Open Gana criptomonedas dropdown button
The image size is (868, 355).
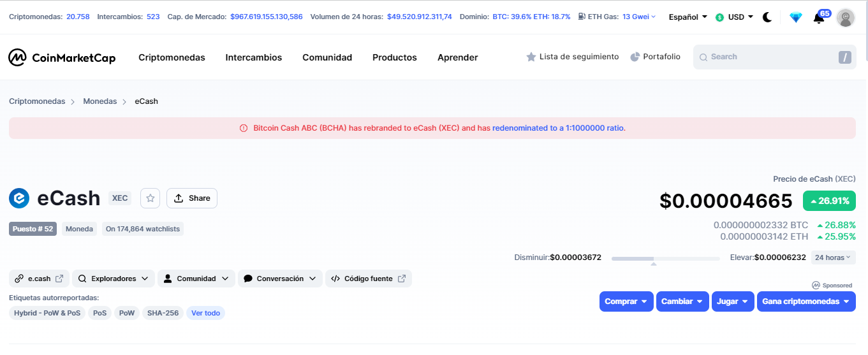pyautogui.click(x=806, y=301)
